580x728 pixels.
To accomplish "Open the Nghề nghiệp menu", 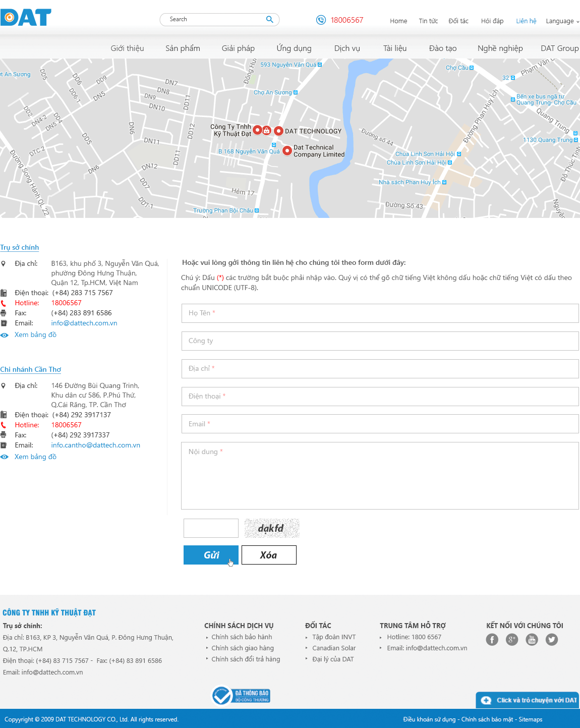I will [500, 48].
